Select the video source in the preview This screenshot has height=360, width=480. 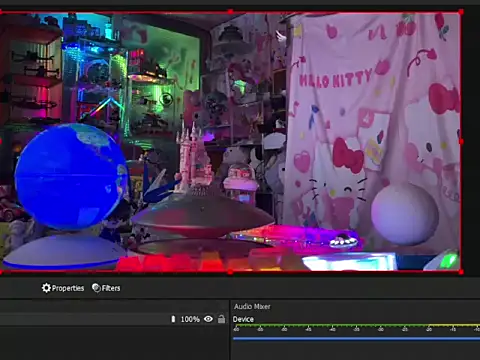230,142
